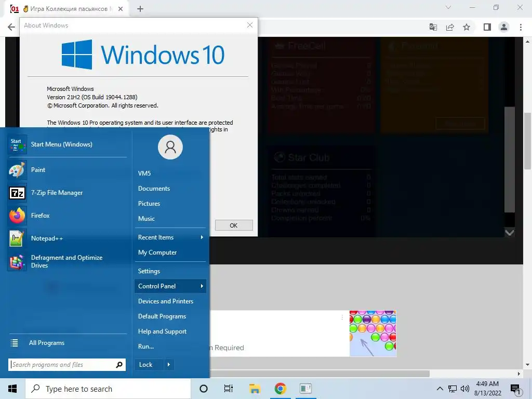The width and height of the screenshot is (532, 399).
Task: Click the Windows Start button on taskbar
Action: click(12, 389)
